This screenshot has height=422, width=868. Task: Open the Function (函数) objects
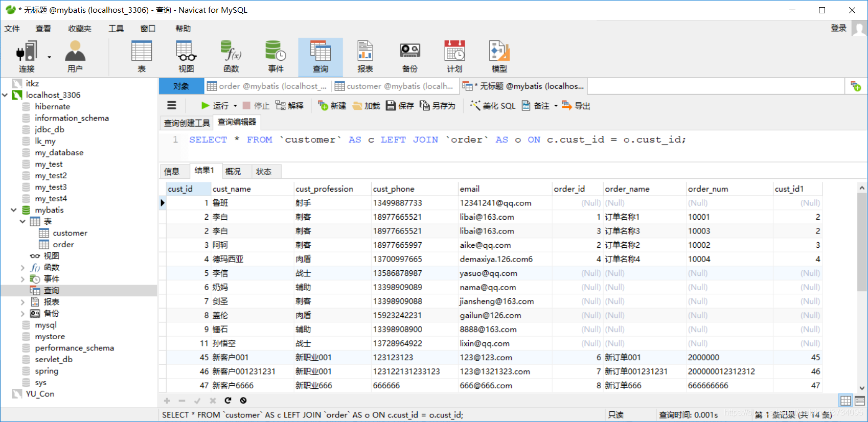click(x=231, y=56)
